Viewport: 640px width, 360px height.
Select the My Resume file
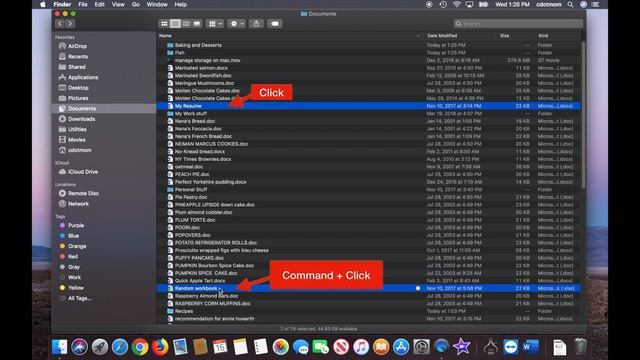(x=368, y=106)
